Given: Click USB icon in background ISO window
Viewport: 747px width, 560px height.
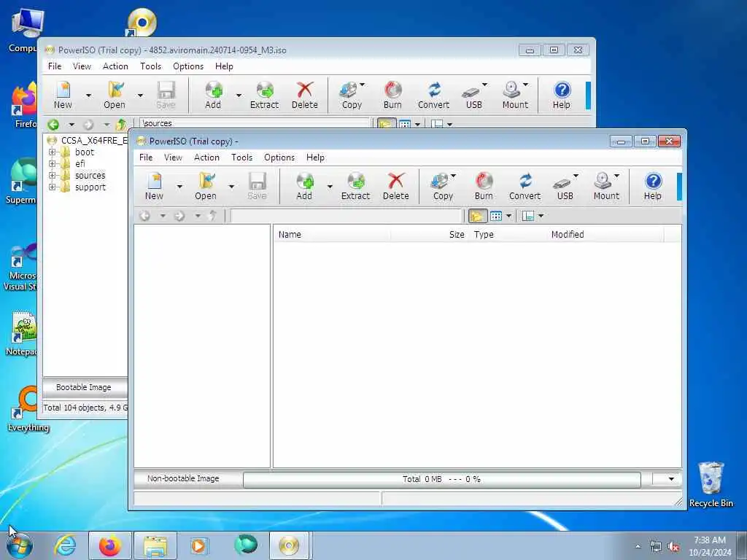Looking at the screenshot, I should [474, 96].
